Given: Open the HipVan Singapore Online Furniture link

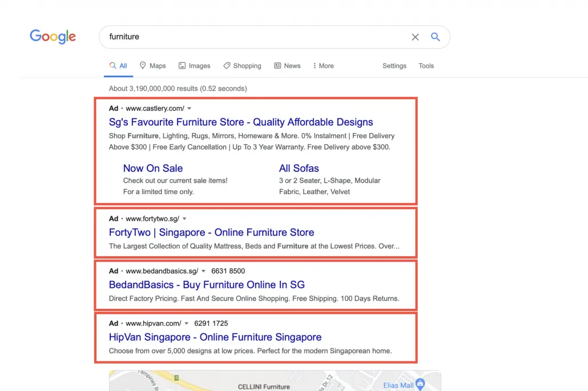Looking at the screenshot, I should coord(215,337).
